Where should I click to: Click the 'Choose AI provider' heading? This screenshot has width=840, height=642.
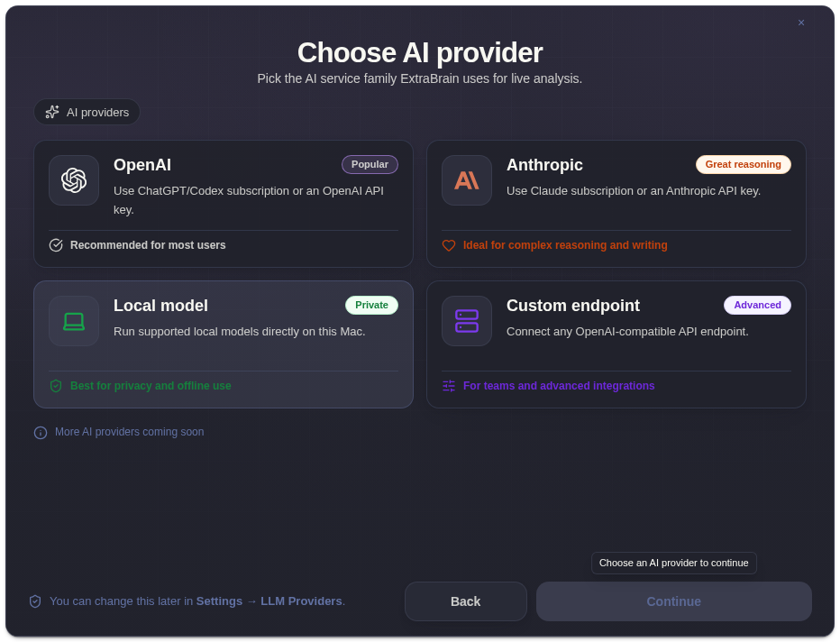tap(420, 53)
